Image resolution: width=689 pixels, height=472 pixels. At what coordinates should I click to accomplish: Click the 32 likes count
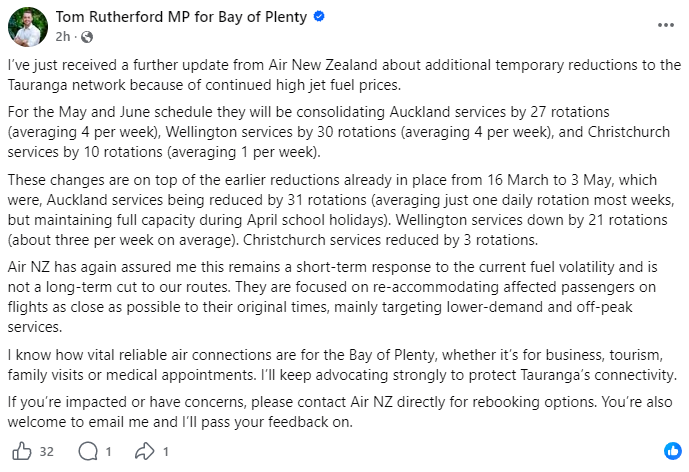coord(46,452)
